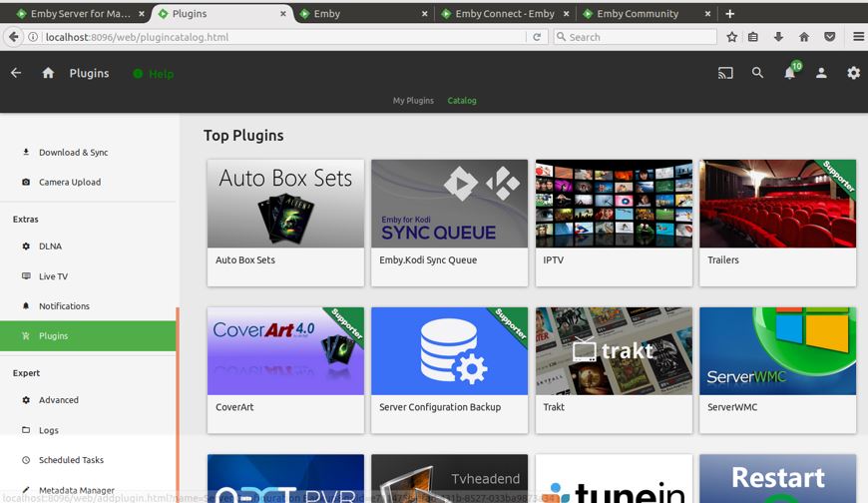
Task: Open the IPTV plugin card
Action: [614, 223]
